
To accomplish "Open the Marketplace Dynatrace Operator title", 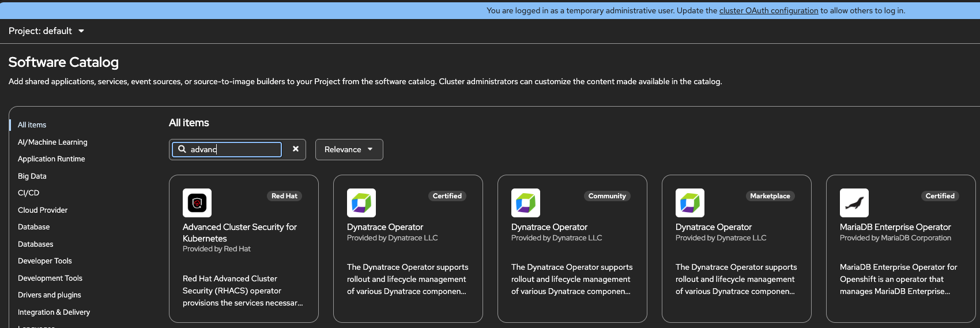I will point(714,227).
